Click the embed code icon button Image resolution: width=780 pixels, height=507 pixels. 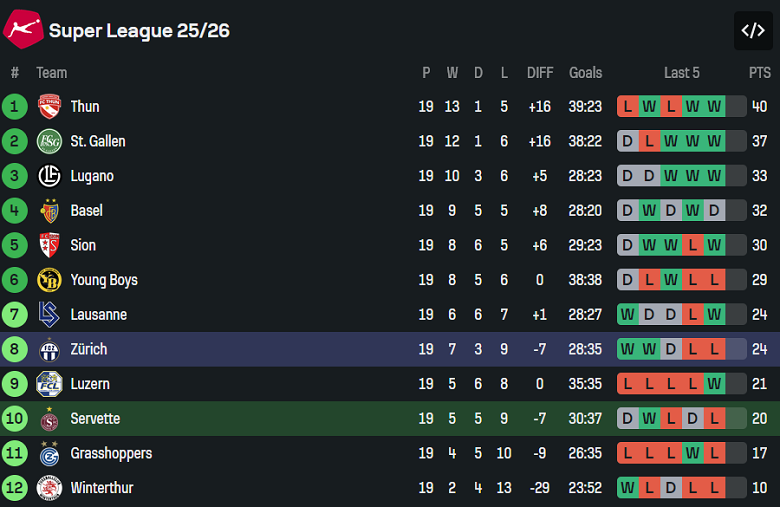753,31
